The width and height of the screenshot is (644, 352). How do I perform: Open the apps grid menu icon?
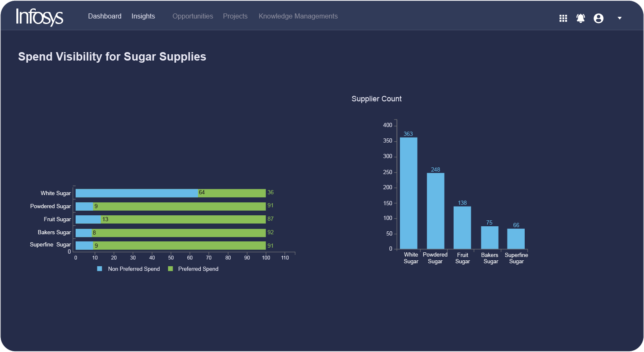[x=563, y=18]
